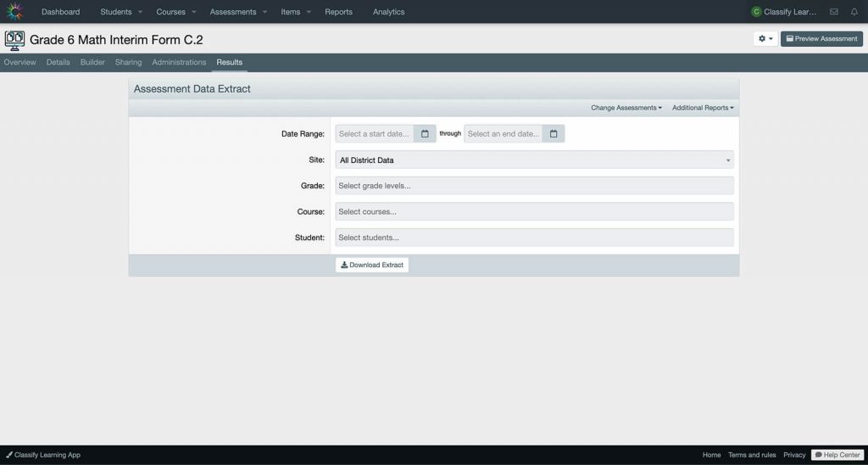Viewport: 868px width, 465px height.
Task: Open the start date calendar picker
Action: [x=425, y=133]
